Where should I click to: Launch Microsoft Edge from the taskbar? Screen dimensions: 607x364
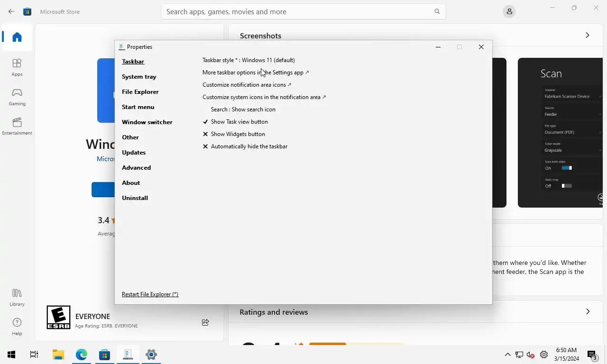pyautogui.click(x=82, y=355)
